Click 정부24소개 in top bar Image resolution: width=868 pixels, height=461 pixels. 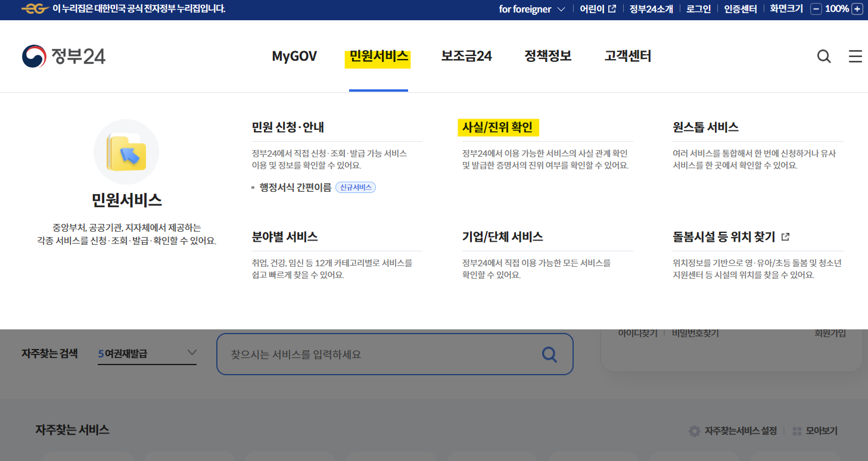(651, 9)
